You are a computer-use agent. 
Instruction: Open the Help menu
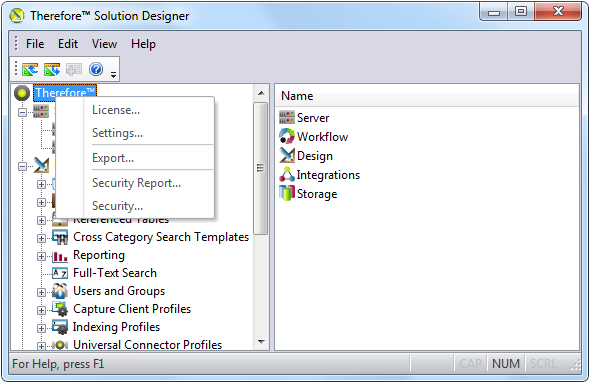point(143,44)
